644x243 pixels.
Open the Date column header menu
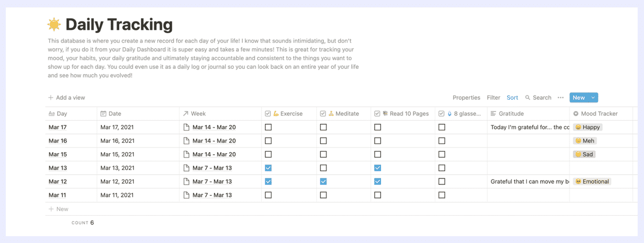point(138,113)
